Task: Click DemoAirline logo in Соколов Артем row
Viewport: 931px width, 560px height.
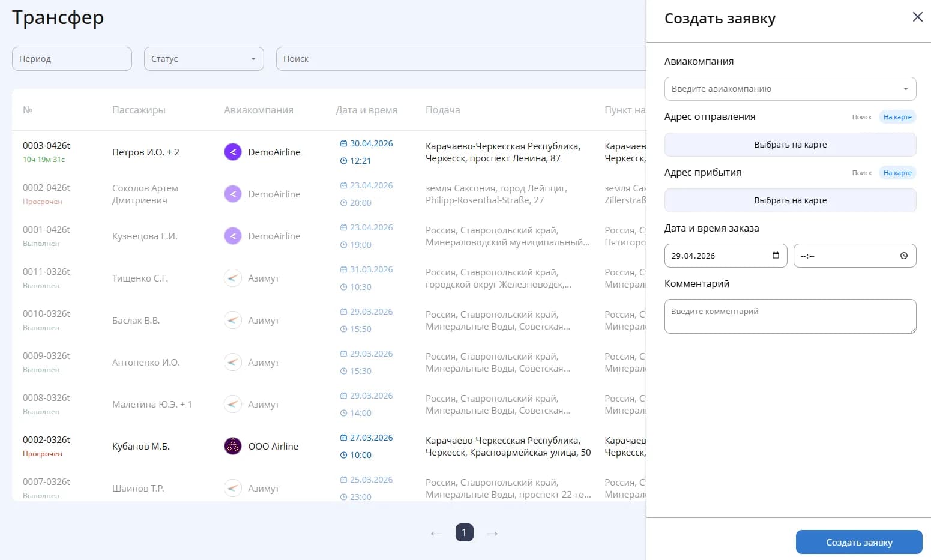Action: tap(233, 194)
